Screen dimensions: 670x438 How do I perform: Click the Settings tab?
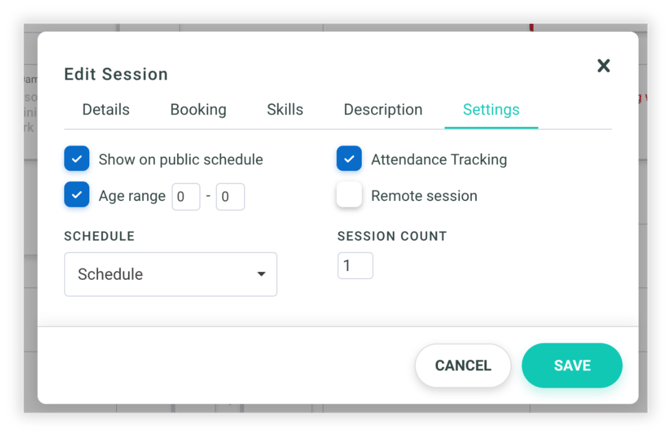pyautogui.click(x=491, y=110)
